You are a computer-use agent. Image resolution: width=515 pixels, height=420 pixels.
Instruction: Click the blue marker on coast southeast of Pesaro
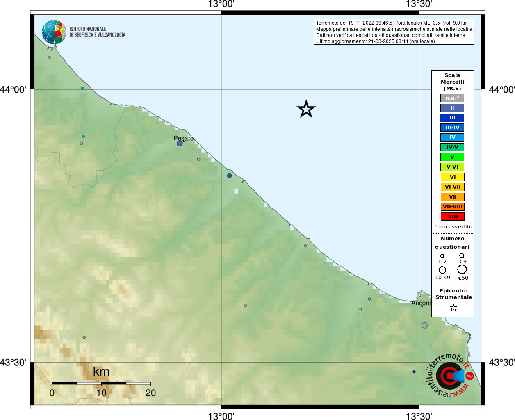pyautogui.click(x=230, y=176)
